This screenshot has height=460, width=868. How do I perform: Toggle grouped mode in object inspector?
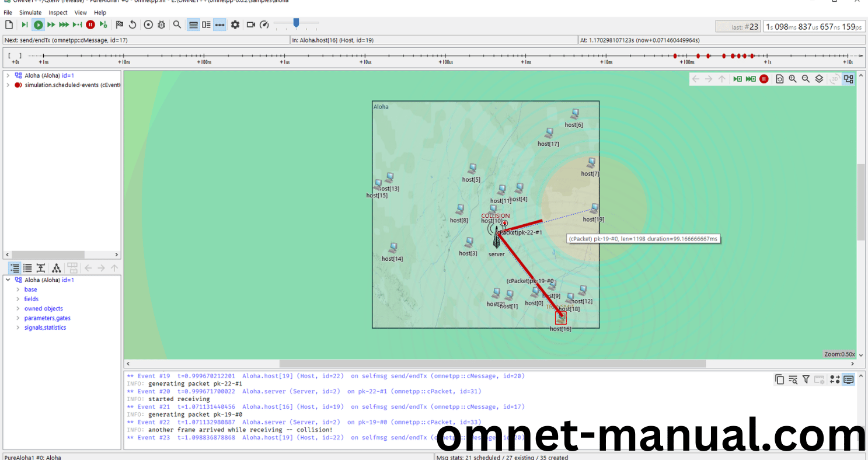[15, 268]
